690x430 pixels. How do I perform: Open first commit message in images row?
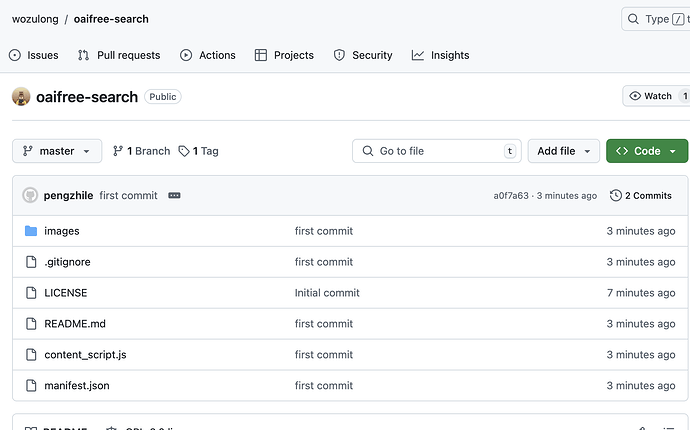click(324, 231)
